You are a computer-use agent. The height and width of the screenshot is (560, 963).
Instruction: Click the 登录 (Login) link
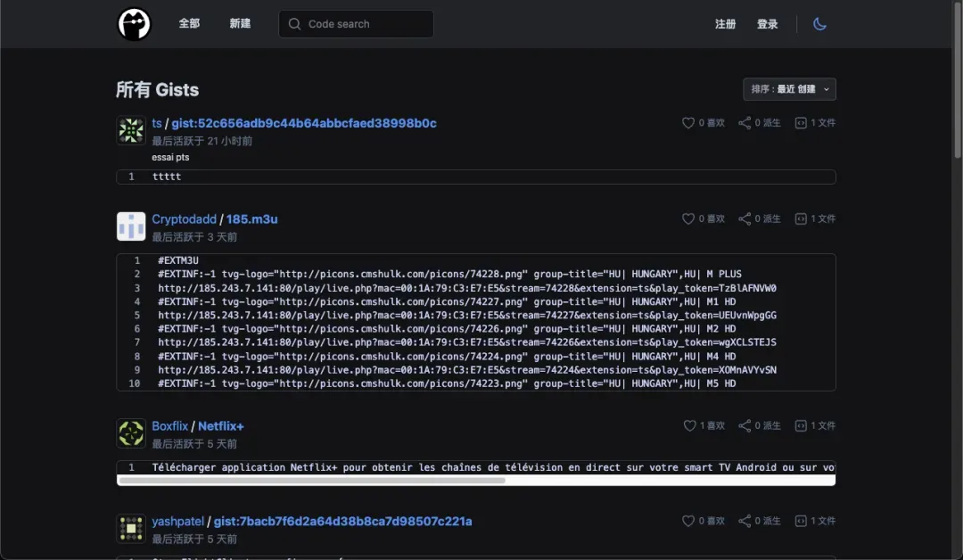767,24
